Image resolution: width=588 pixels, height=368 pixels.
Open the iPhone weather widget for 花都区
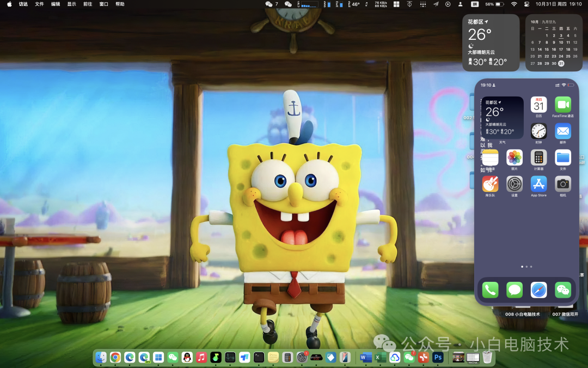point(503,118)
